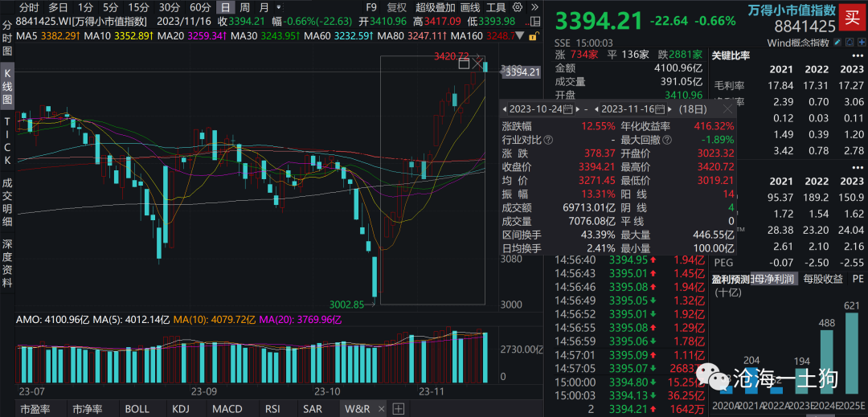
Task: Open 深度资料 side tab
Action: pos(7,264)
